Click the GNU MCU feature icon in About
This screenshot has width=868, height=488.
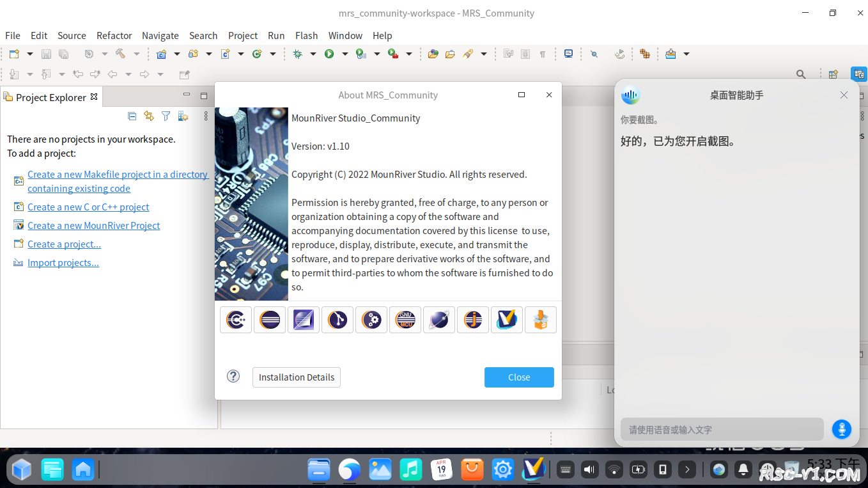tap(405, 319)
